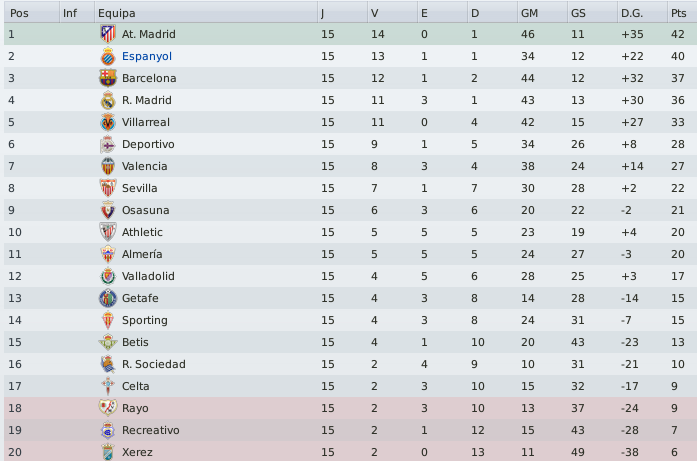The height and width of the screenshot is (461, 697).
Task: Click the At. Madrid club crest
Action: [108, 34]
